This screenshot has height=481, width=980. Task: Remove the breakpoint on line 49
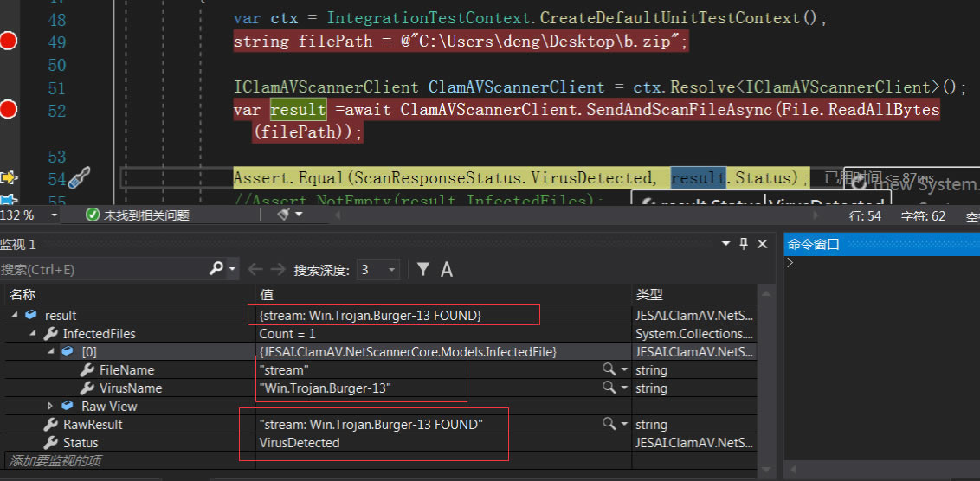pos(8,42)
